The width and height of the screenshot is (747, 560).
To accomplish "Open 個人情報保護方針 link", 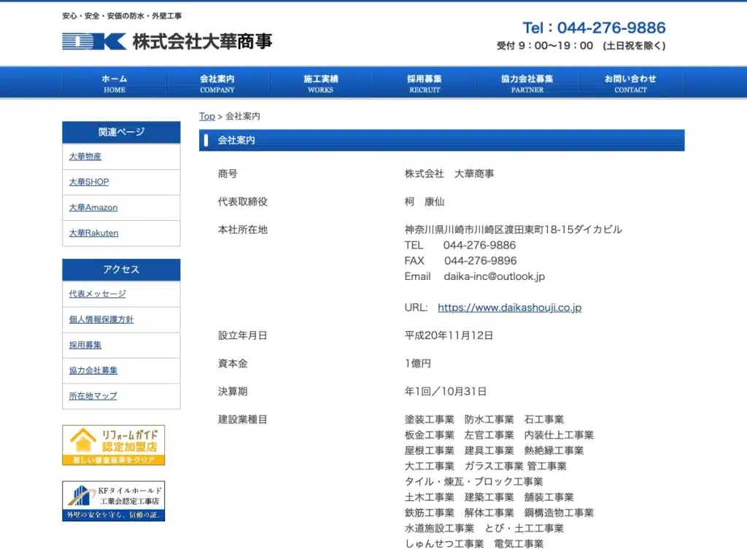I will tap(101, 319).
